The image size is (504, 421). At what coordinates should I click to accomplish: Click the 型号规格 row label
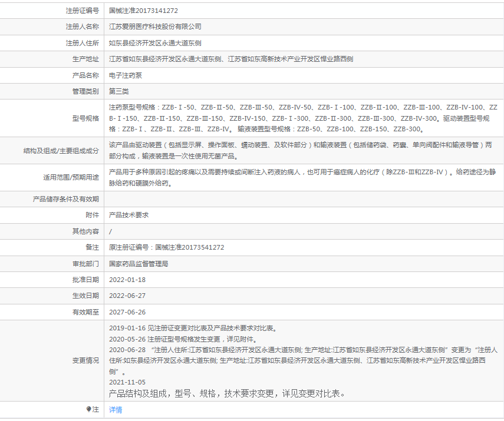[x=85, y=118]
